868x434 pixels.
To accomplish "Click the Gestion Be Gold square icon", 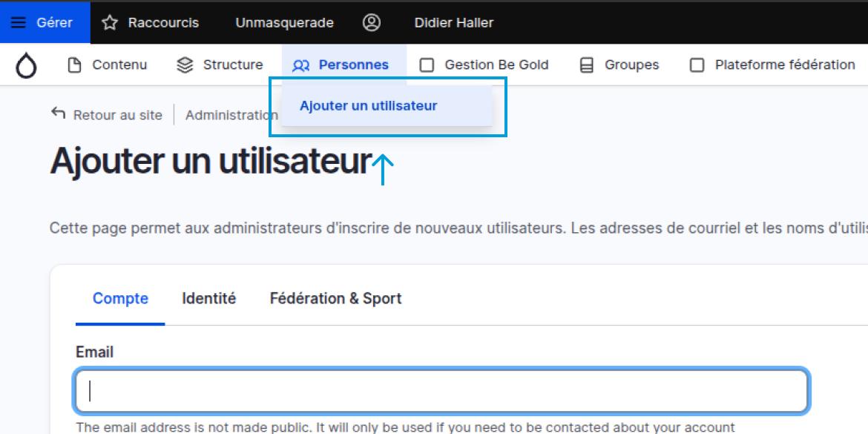I will [427, 65].
